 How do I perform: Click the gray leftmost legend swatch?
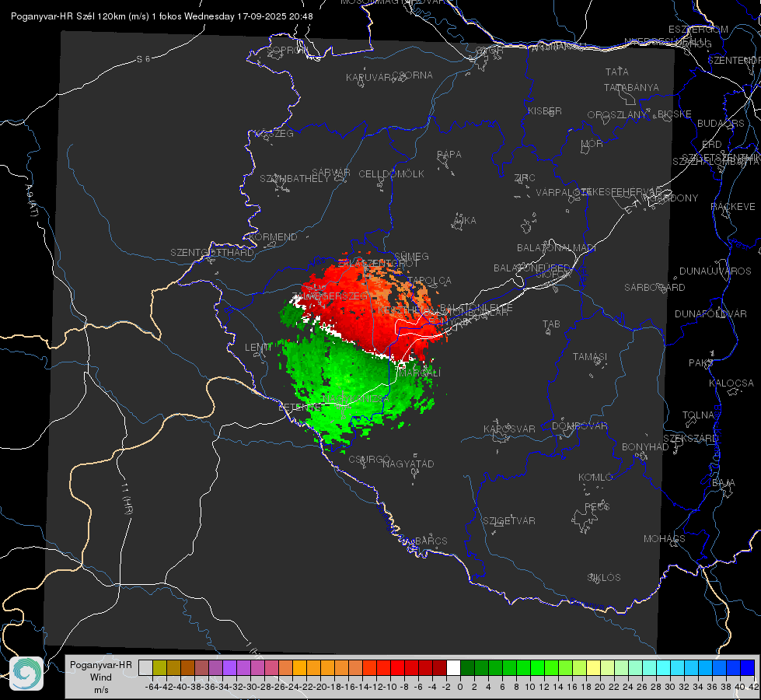coord(145,667)
